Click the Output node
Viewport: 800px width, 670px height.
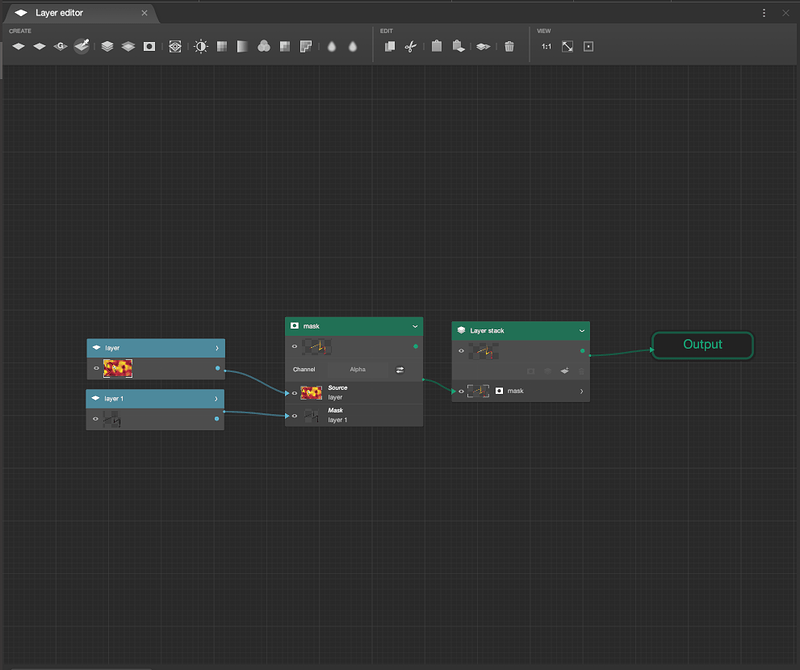point(702,345)
